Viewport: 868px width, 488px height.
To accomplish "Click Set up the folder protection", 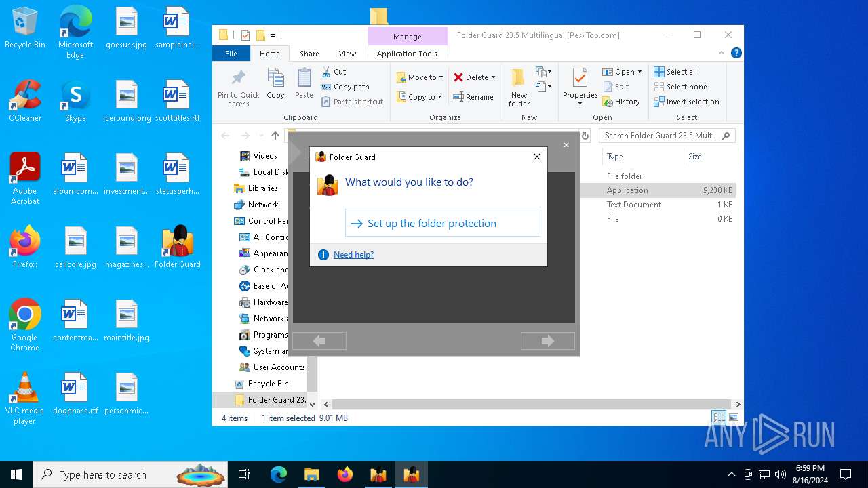I will pyautogui.click(x=442, y=223).
